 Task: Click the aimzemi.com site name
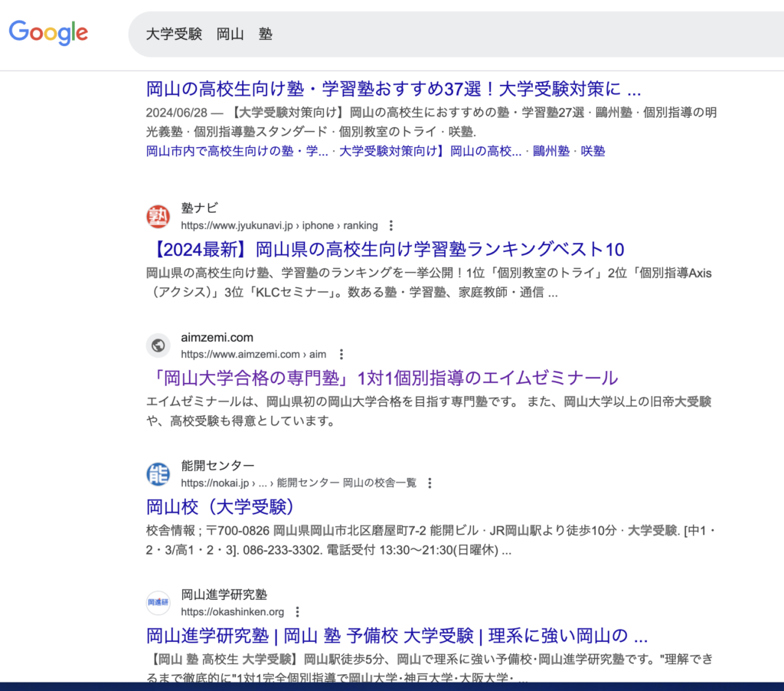217,337
